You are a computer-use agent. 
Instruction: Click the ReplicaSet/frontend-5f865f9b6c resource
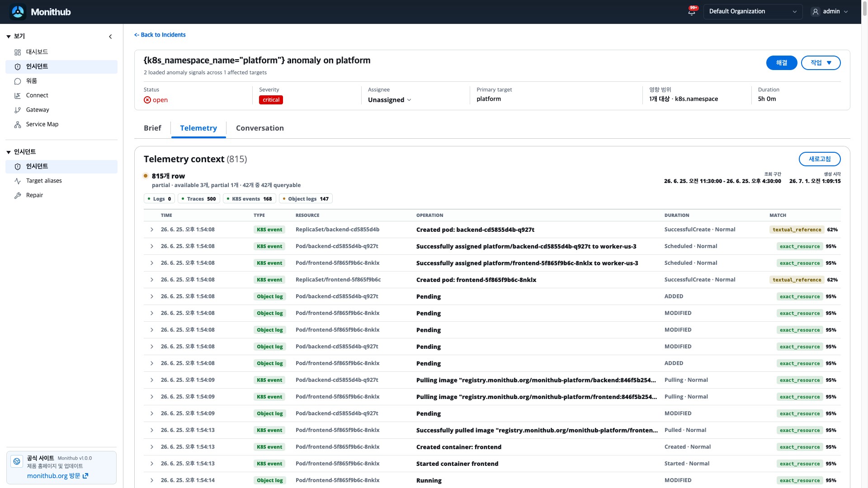coord(338,280)
